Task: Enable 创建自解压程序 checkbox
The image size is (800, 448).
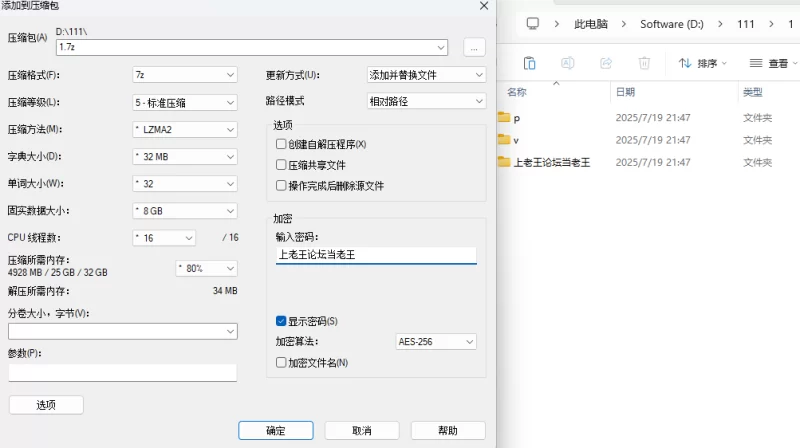Action: click(x=281, y=144)
